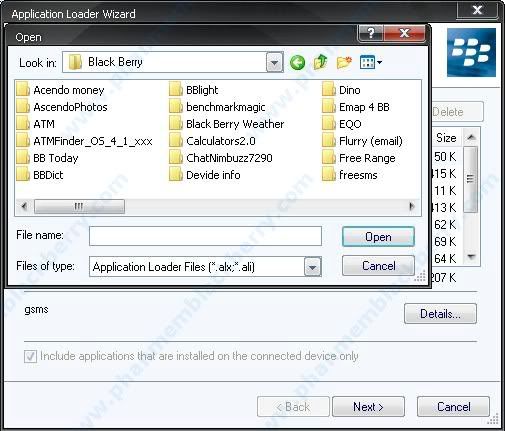Select the 69 K size row
Screen dimensions: 505x431
pyautogui.click(x=445, y=242)
